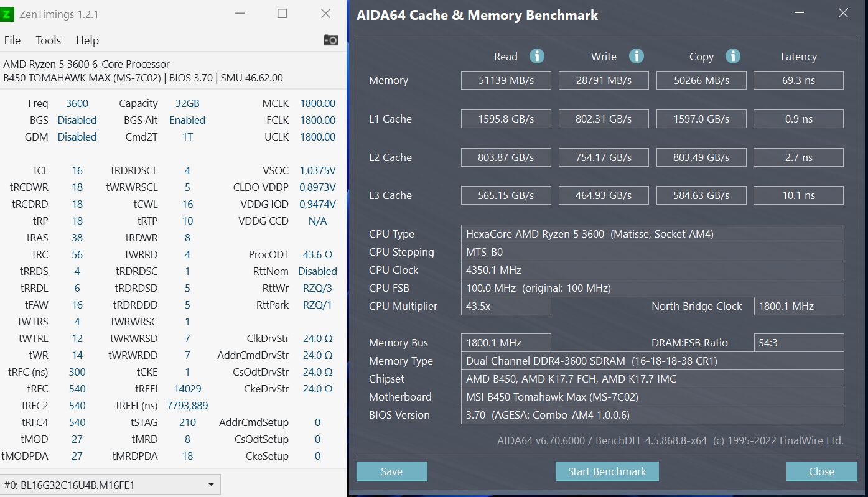Click the tREFI (ns) value 7793,889
This screenshot has width=868, height=497.
point(187,406)
